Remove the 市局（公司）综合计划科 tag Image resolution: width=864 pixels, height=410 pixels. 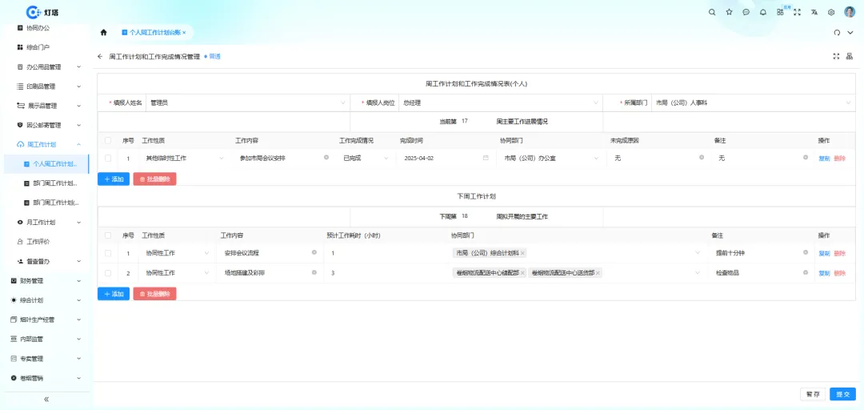(x=522, y=253)
